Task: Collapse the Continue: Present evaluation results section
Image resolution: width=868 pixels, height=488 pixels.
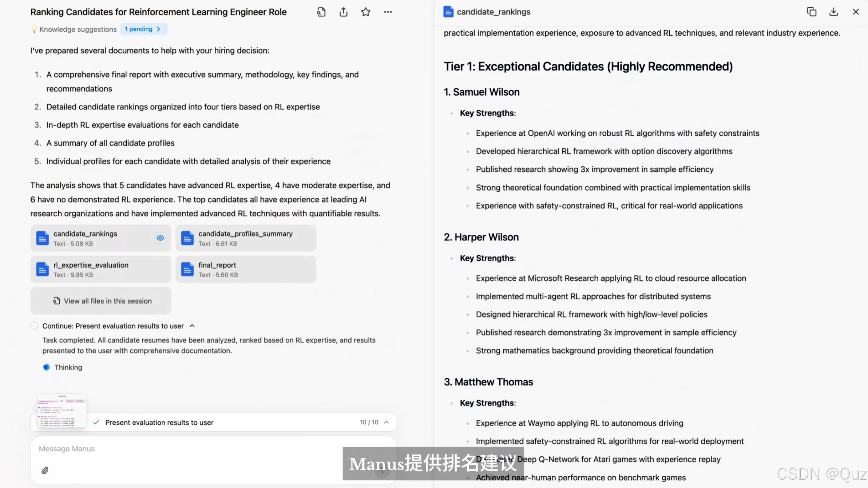Action: [x=192, y=326]
